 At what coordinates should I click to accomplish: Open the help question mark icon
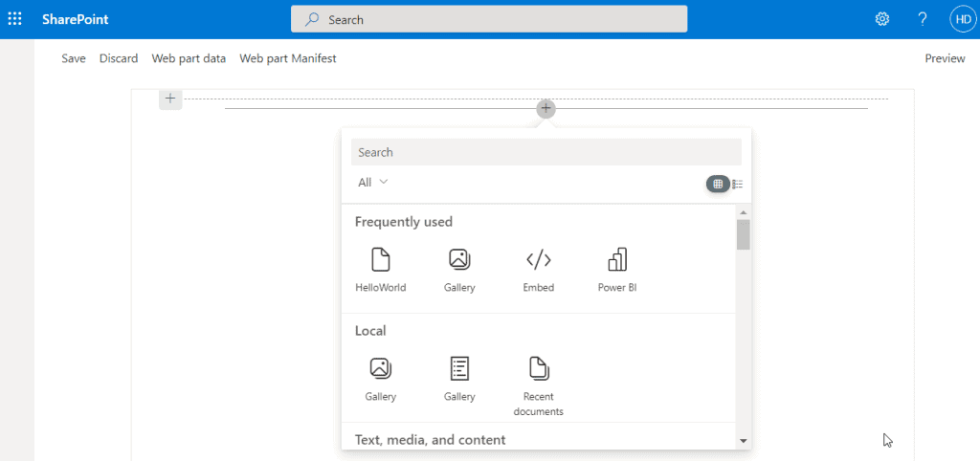point(922,19)
